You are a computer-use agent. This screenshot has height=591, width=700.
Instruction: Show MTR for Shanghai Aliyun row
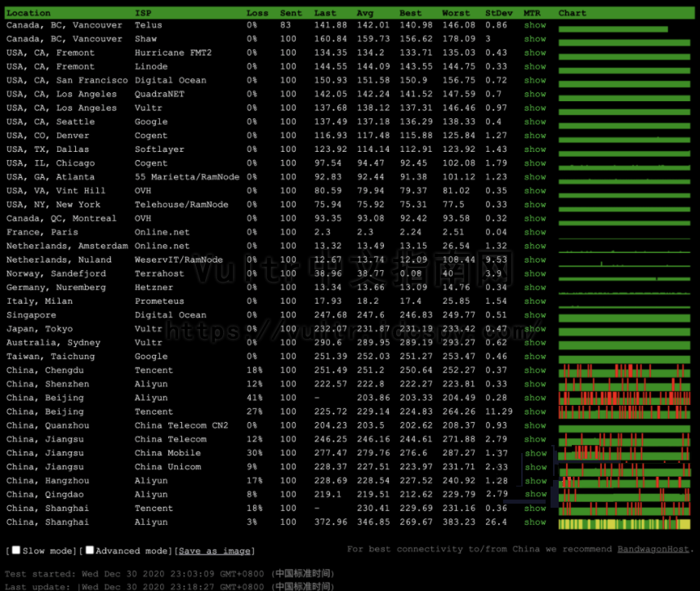535,522
